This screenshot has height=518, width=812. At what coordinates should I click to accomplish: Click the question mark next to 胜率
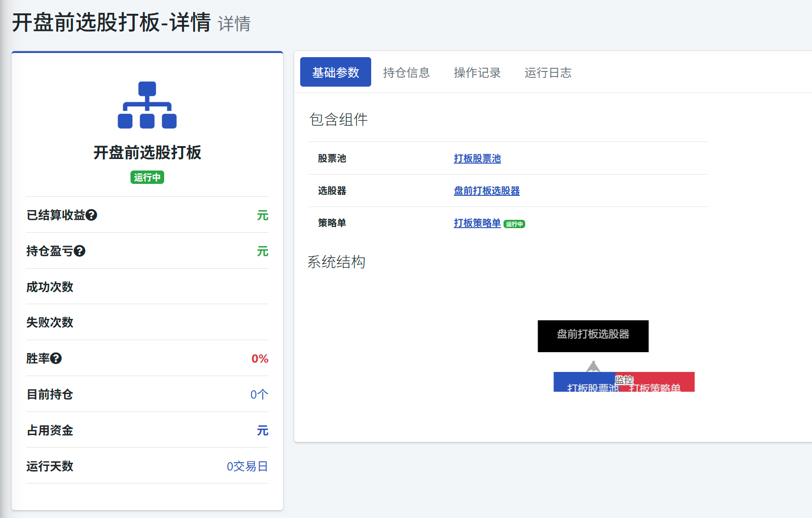pos(56,359)
